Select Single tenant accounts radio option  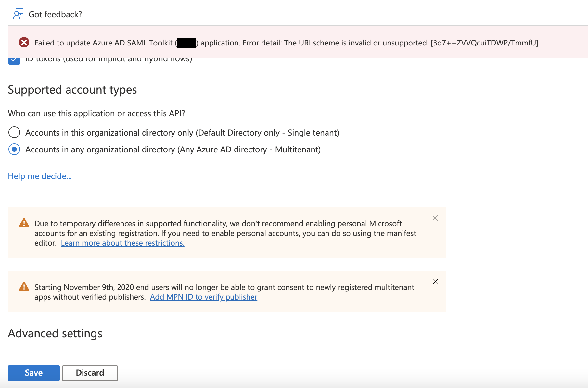[14, 133]
